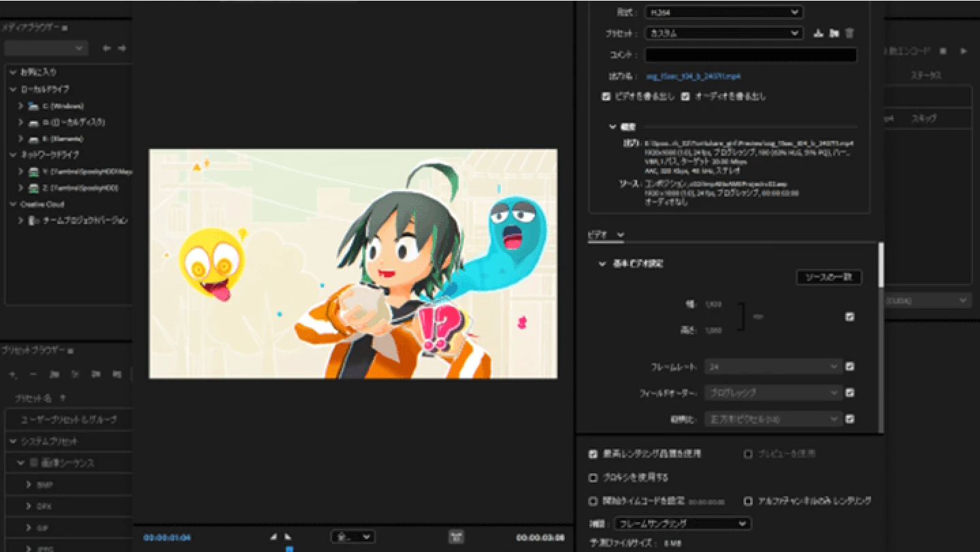Go forward in the media browser
Screen dimensions: 980x552
pos(122,48)
